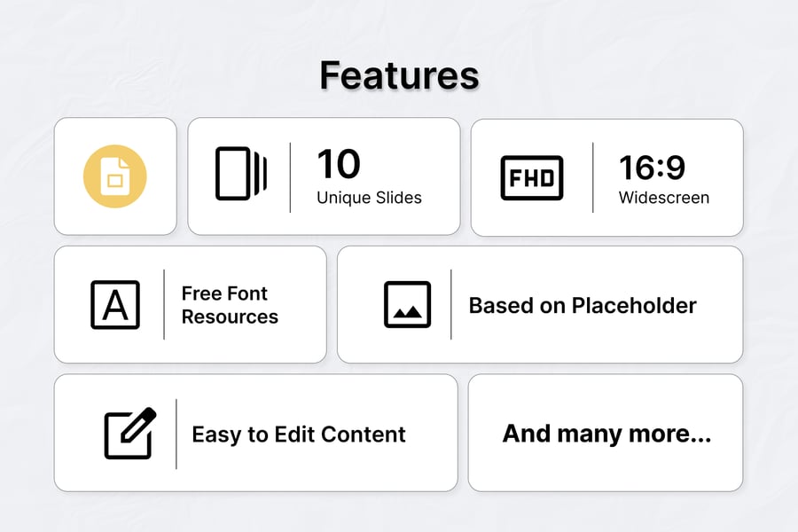The width and height of the screenshot is (798, 532).
Task: Click the divider line beside Unique Slides
Action: pyautogui.click(x=291, y=177)
